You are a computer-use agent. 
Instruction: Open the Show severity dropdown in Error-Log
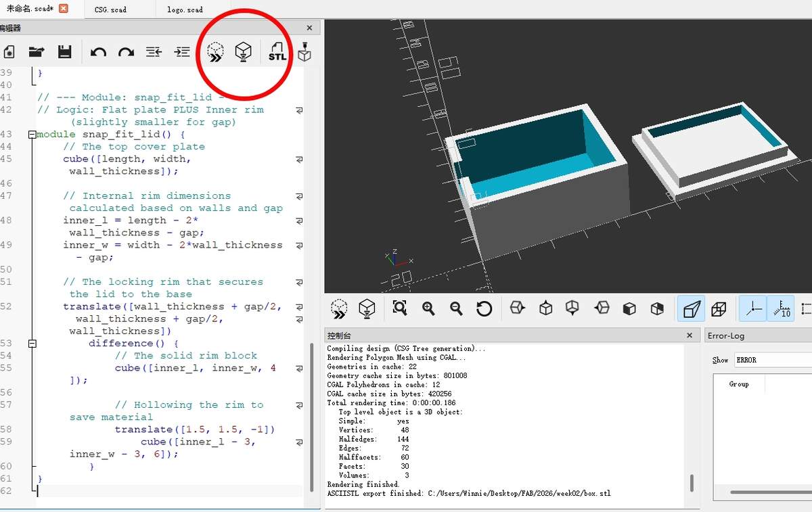[x=771, y=359]
